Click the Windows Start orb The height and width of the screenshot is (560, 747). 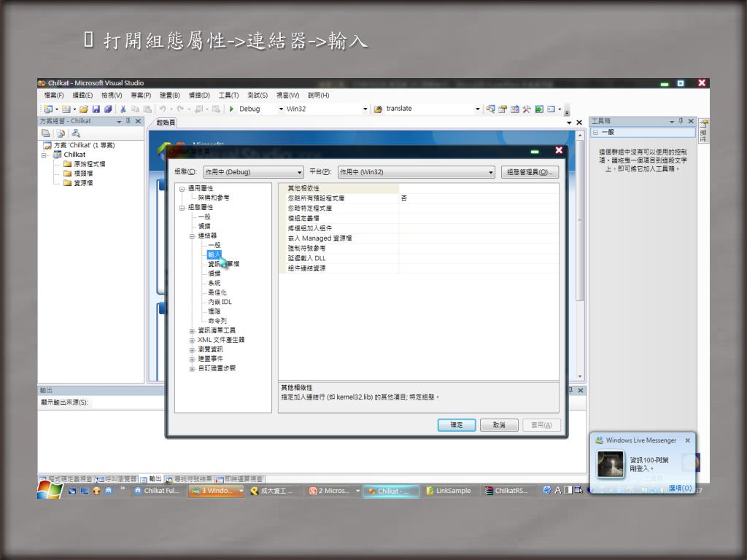pos(50,489)
